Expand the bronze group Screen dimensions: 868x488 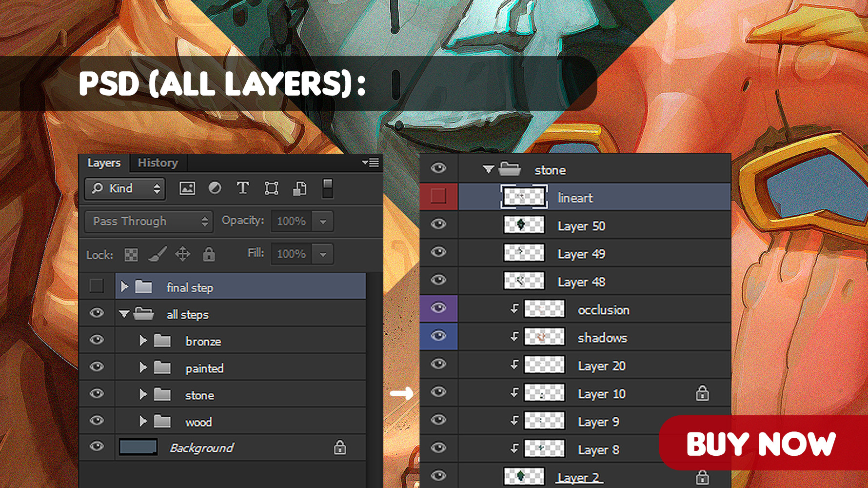click(143, 341)
